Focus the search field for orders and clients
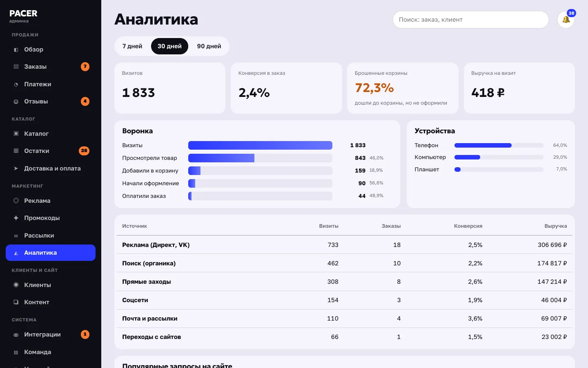This screenshot has width=588, height=368. tap(471, 20)
